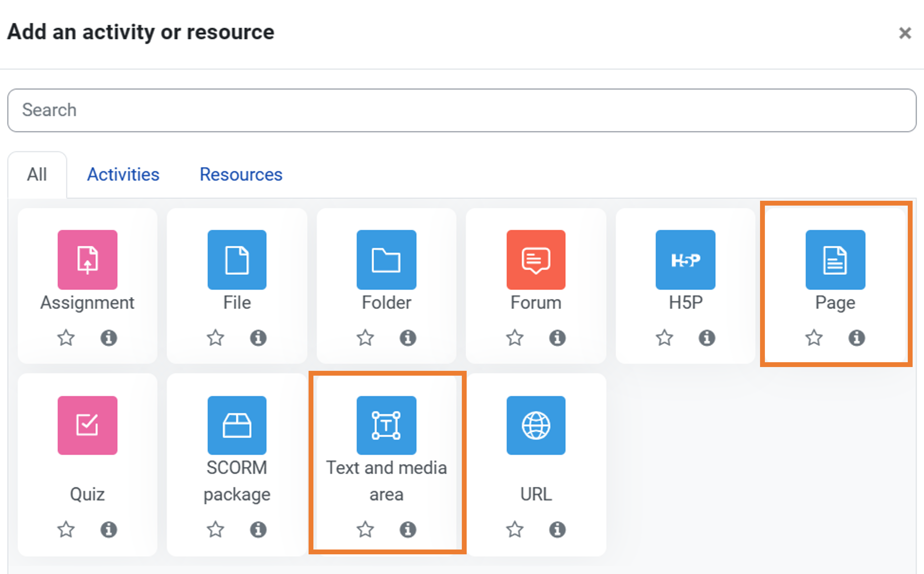Choose the Page resource icon

[835, 260]
